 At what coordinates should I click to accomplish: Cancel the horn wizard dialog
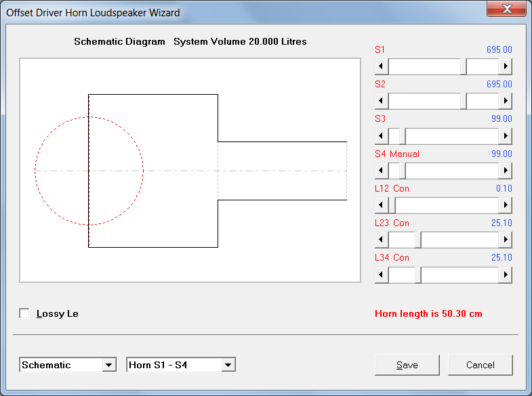(x=480, y=365)
